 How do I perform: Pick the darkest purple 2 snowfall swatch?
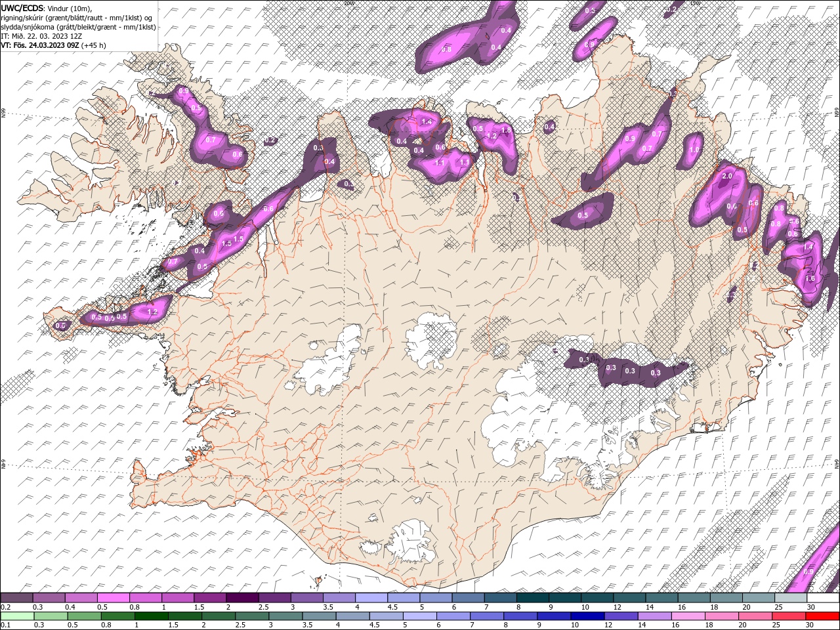coord(242,598)
